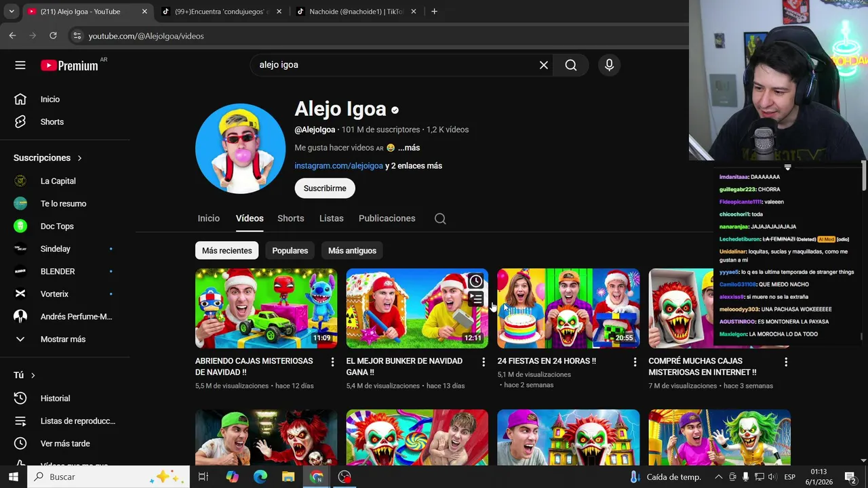Open chat overlay menu icon
The width and height of the screenshot is (868, 488).
tap(787, 167)
